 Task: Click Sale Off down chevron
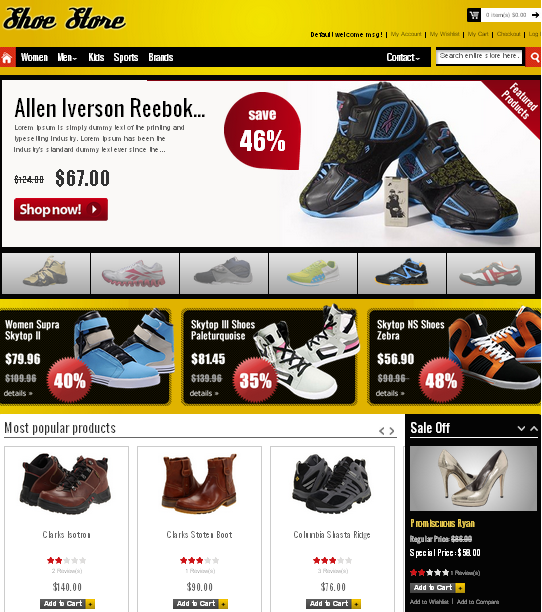pyautogui.click(x=521, y=428)
